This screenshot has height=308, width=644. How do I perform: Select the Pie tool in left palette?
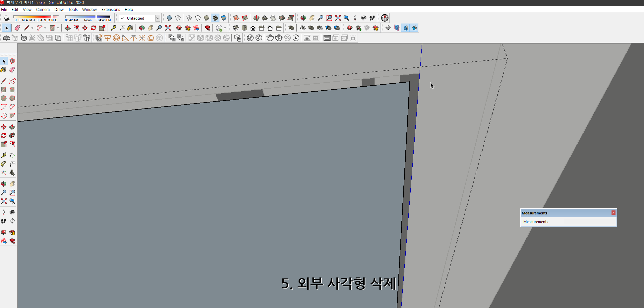(12, 116)
